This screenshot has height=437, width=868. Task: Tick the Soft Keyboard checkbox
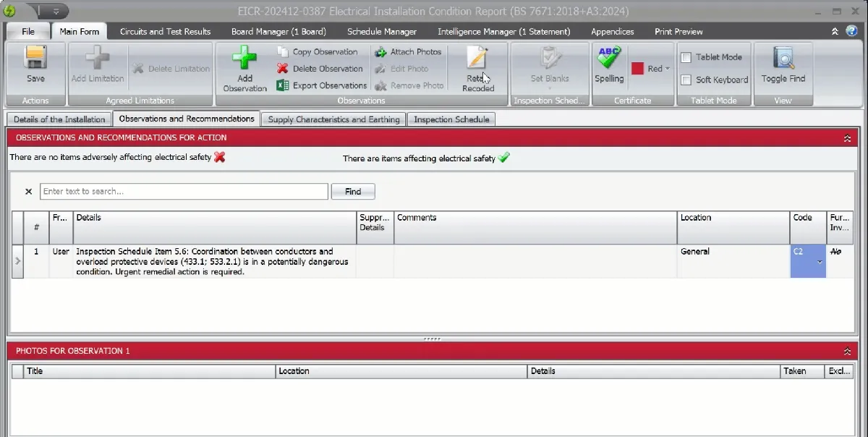coord(686,80)
